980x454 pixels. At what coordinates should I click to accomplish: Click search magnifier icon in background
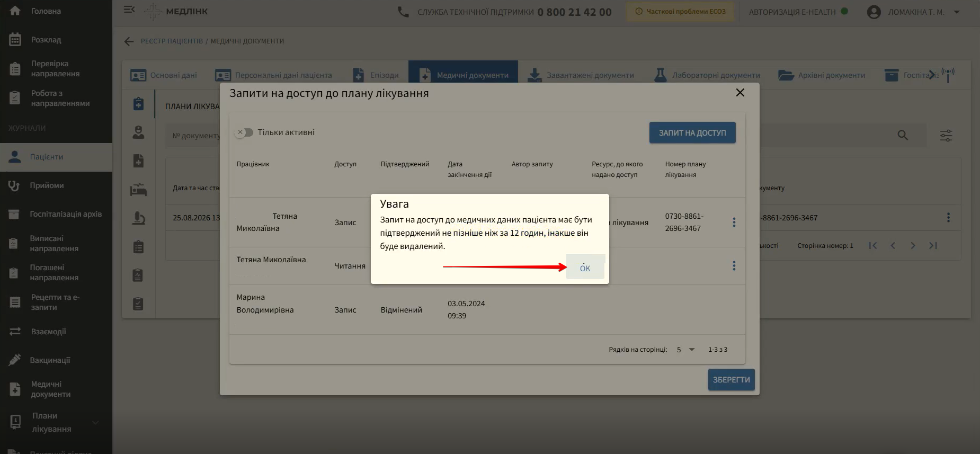point(903,136)
